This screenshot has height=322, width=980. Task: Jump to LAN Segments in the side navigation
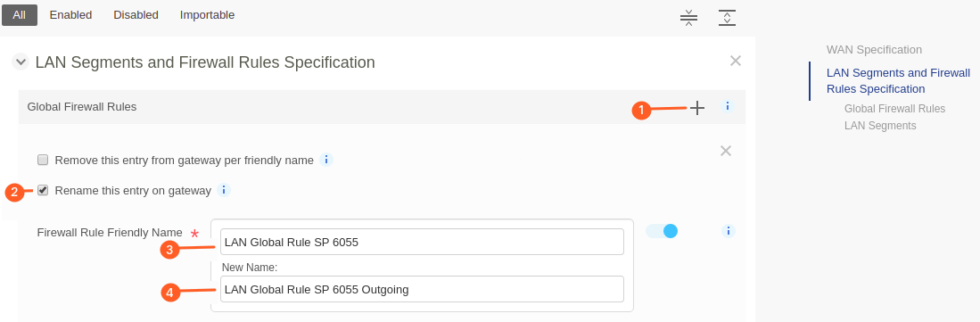(x=880, y=126)
